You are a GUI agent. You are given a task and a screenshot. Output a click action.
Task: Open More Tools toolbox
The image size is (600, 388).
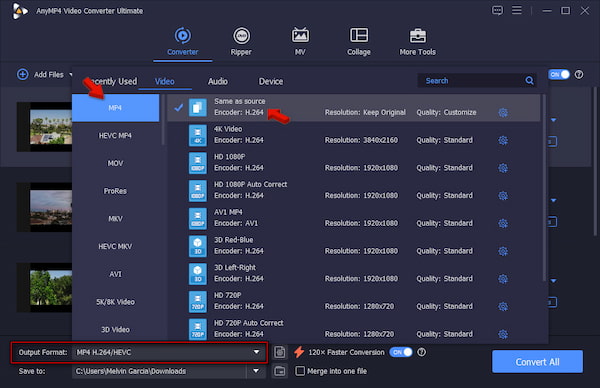[417, 41]
